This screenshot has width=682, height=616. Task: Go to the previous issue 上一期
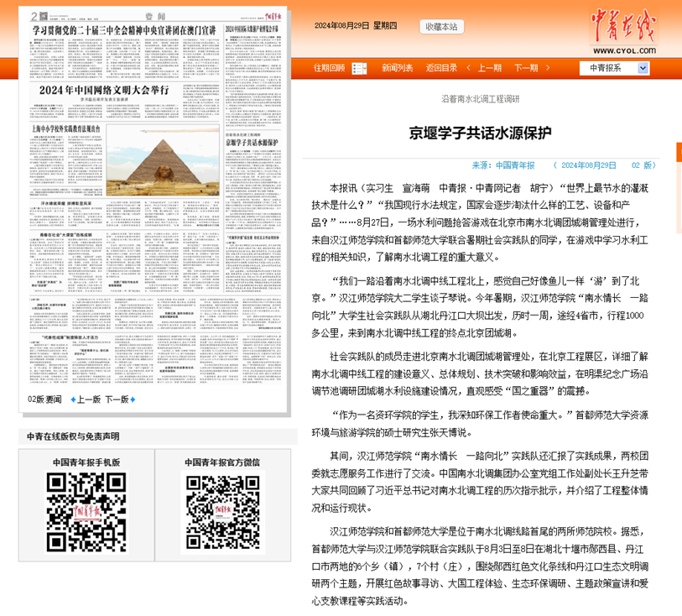click(490, 68)
